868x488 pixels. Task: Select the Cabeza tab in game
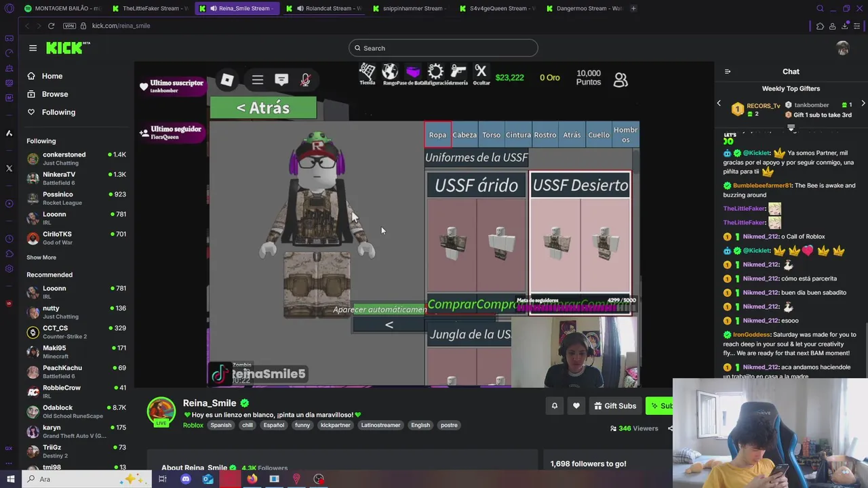tap(465, 135)
